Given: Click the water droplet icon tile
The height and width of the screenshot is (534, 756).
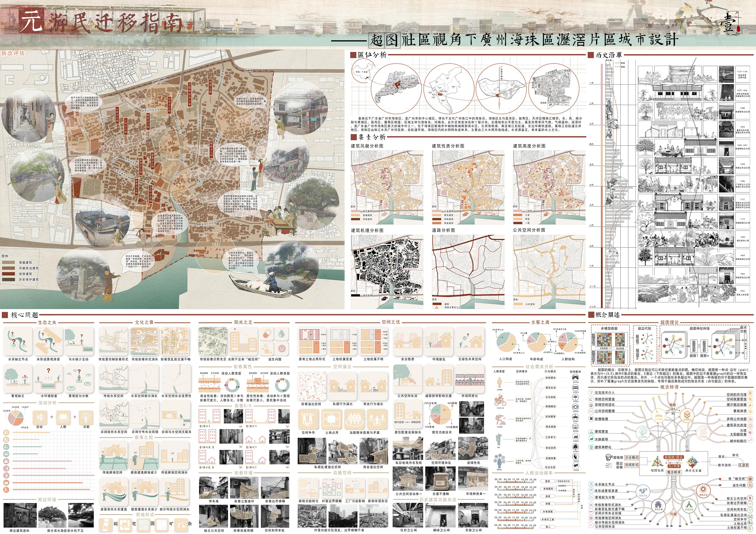Looking at the screenshot, I should [x=282, y=334].
